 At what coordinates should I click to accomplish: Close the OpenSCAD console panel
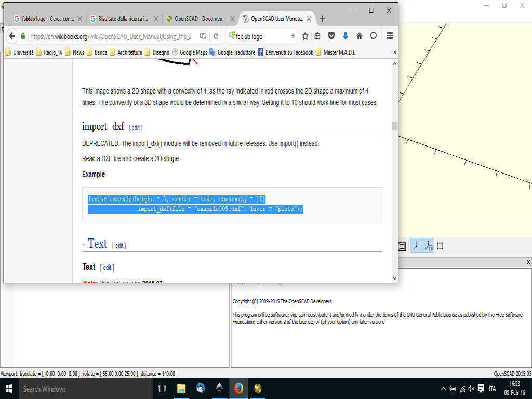(528, 262)
